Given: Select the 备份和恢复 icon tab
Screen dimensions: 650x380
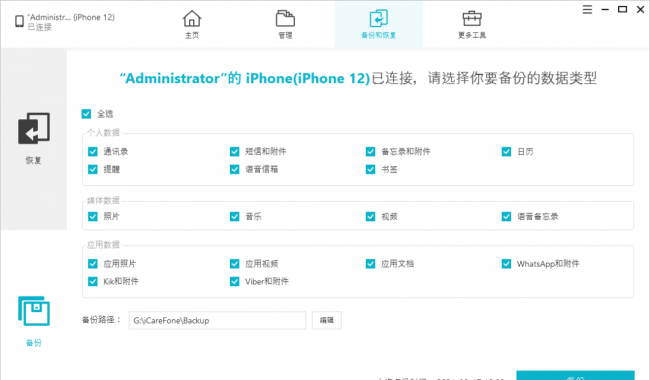Looking at the screenshot, I should [x=378, y=19].
